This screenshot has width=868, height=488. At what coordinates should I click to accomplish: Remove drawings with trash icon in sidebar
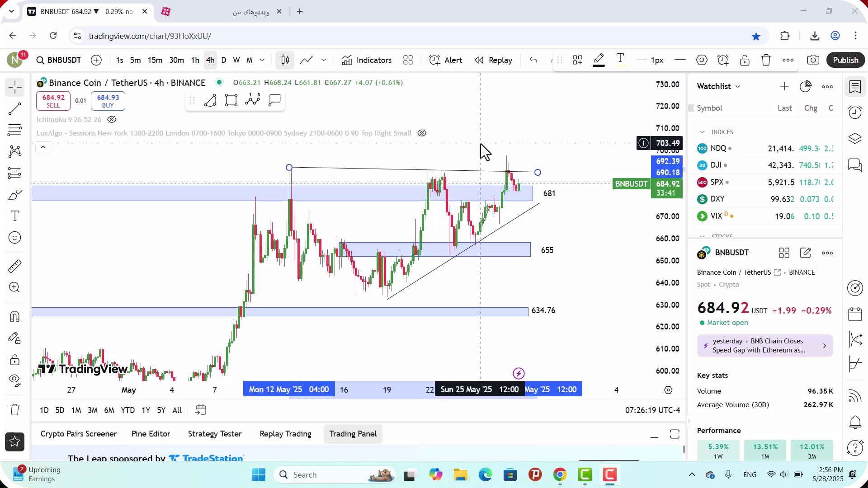pyautogui.click(x=15, y=410)
